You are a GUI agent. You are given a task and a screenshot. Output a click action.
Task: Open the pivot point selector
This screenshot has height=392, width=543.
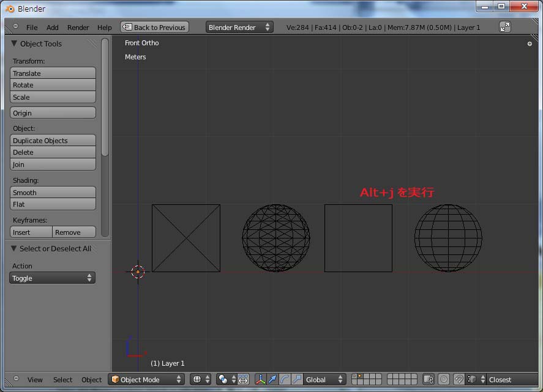(227, 380)
